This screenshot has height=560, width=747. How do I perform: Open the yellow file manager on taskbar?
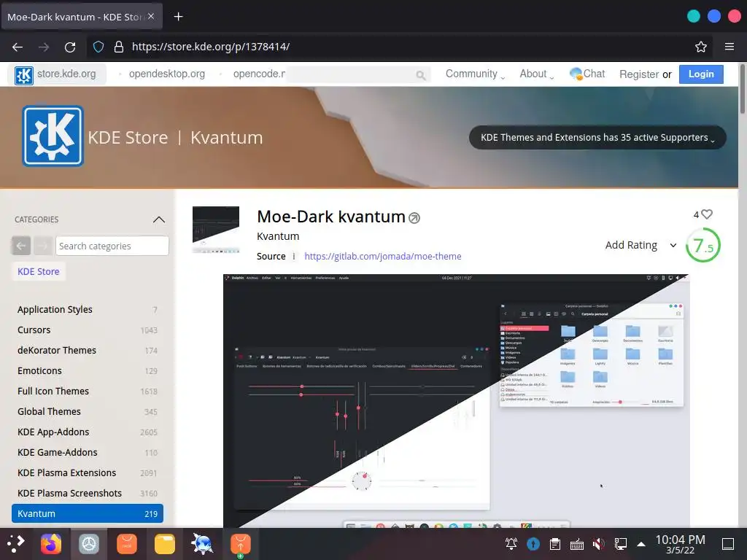click(x=165, y=544)
